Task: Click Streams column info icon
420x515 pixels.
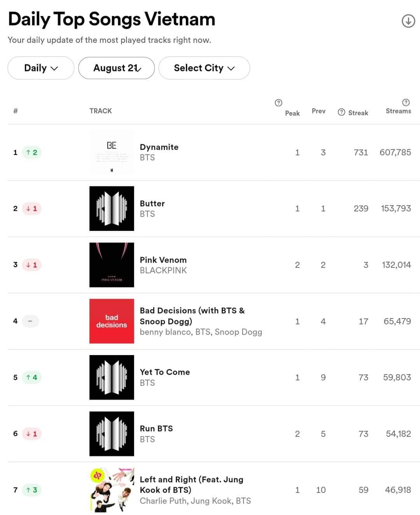Action: click(406, 102)
